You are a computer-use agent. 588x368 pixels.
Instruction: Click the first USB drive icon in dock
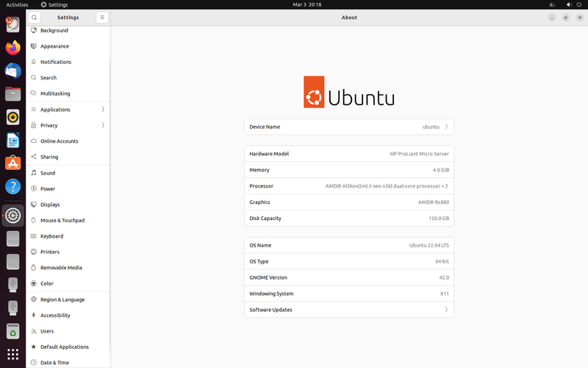pyautogui.click(x=12, y=285)
